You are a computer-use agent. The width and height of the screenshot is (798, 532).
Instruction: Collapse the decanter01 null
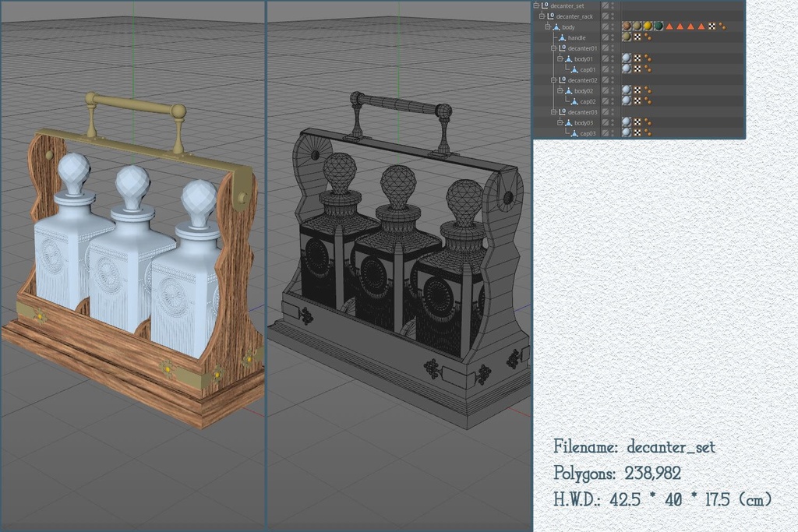click(x=554, y=48)
